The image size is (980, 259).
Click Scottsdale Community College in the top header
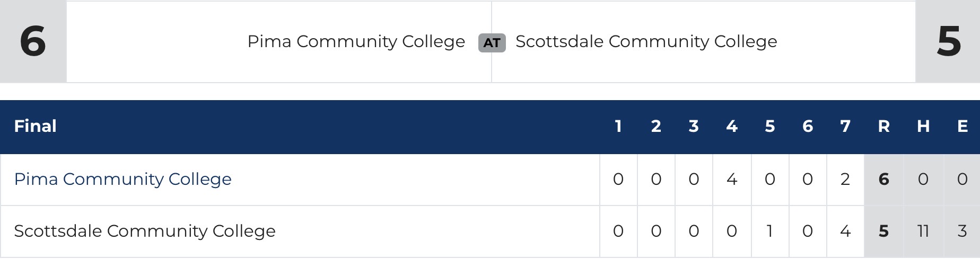coord(646,41)
